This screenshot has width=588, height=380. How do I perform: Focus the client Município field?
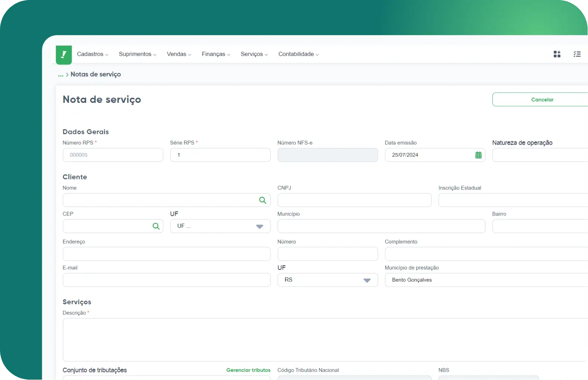pos(382,226)
